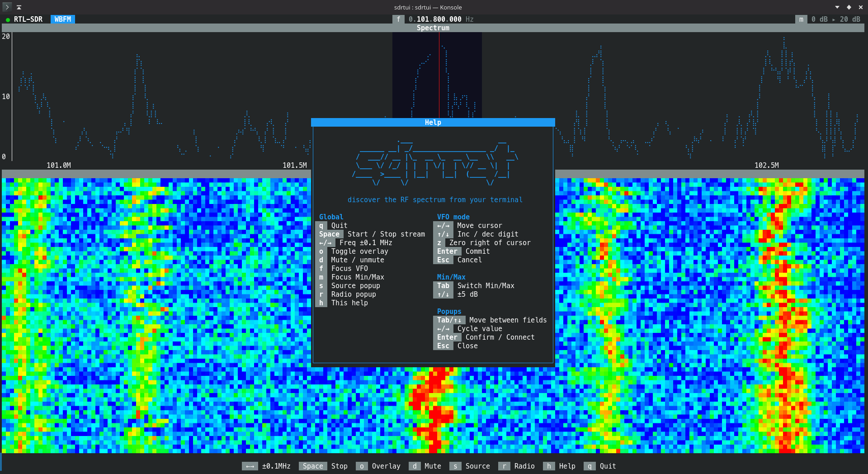
Task: Click the Min/Max section heading in Help
Action: (x=451, y=277)
